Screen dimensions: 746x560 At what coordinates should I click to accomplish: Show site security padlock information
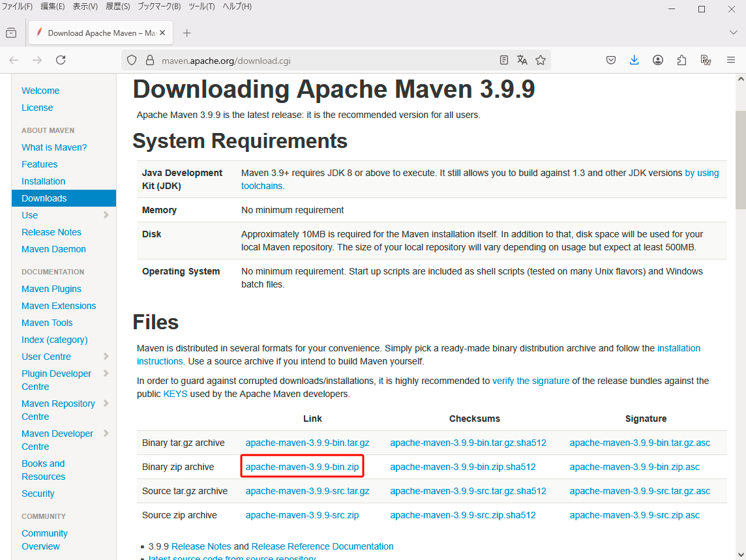150,61
